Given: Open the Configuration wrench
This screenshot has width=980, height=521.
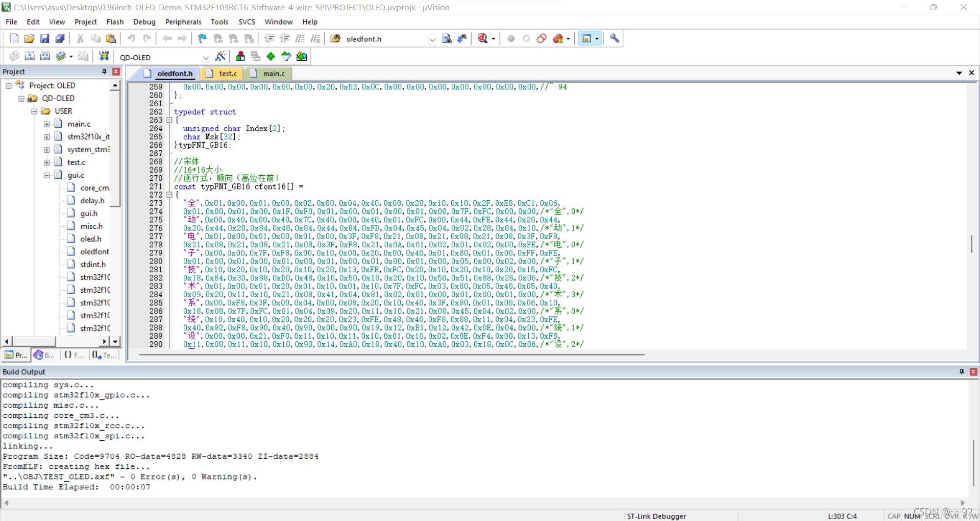Looking at the screenshot, I should (x=615, y=38).
